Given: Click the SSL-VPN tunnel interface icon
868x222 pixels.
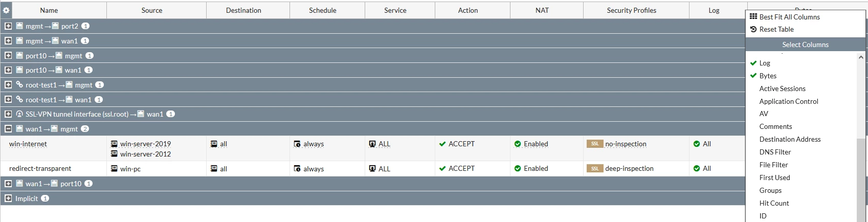Looking at the screenshot, I should [19, 114].
